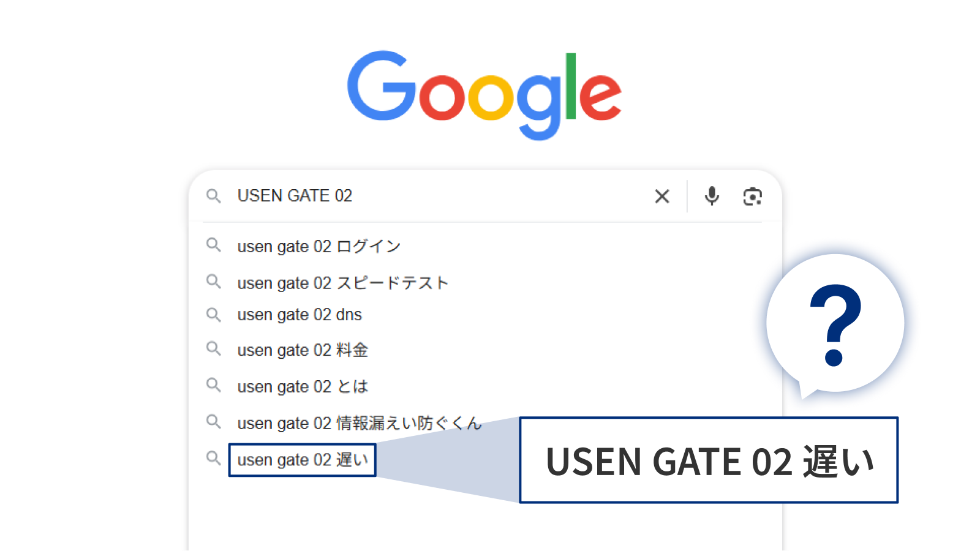Click magnifier icon beside 料金 suggestion

click(x=213, y=349)
